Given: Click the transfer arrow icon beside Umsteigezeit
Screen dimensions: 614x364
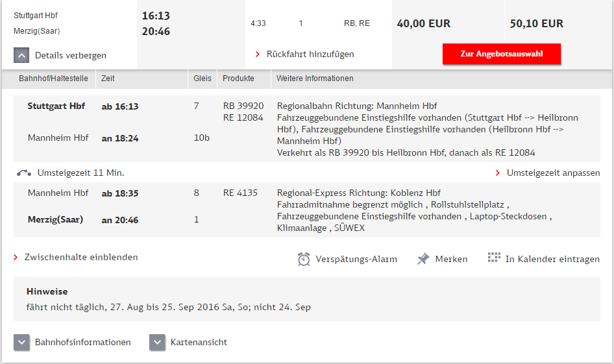Looking at the screenshot, I should 25,173.
